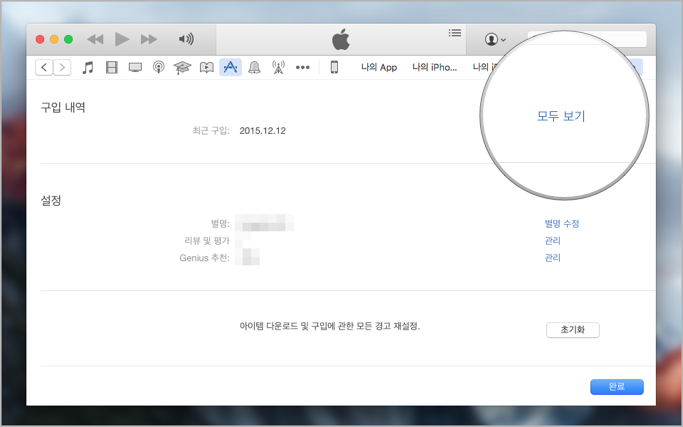Screen dimensions: 683x427
Task: Click the 초기화 reset button
Action: (x=573, y=330)
